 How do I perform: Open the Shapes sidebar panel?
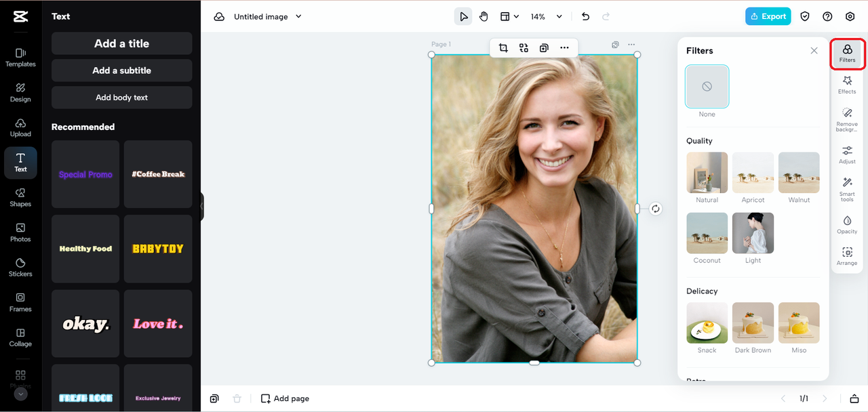coord(20,197)
